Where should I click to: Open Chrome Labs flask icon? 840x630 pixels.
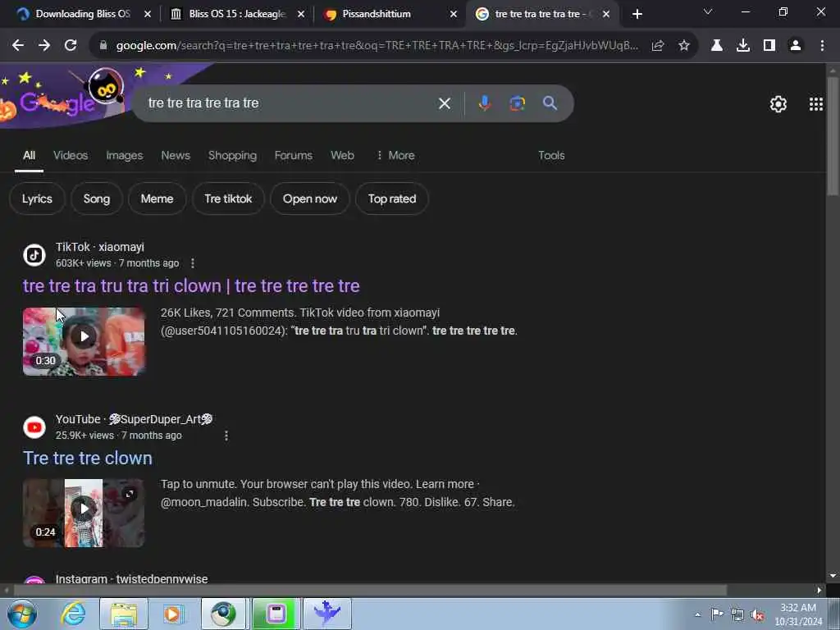tap(717, 46)
